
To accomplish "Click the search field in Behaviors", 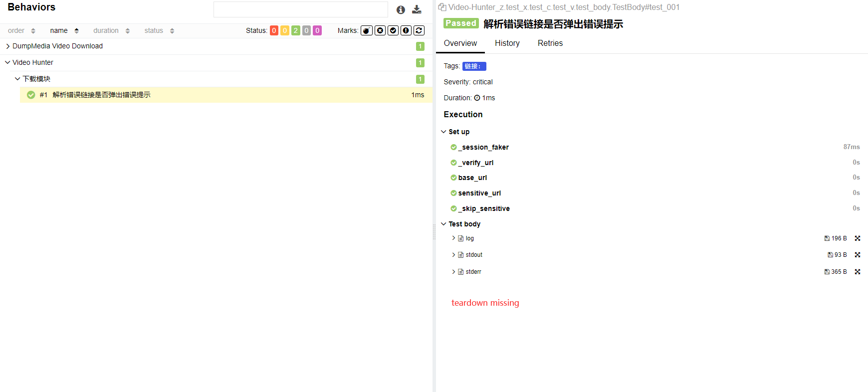I will coord(301,9).
